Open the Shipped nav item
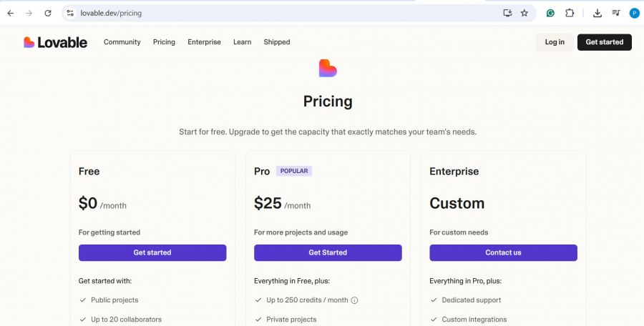Viewport: 644px width, 326px height. [277, 42]
